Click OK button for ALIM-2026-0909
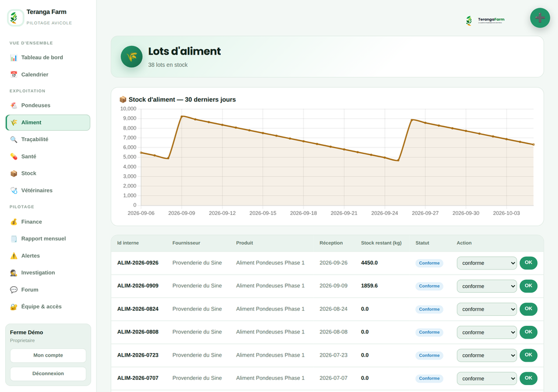The image size is (558, 392). coord(528,286)
